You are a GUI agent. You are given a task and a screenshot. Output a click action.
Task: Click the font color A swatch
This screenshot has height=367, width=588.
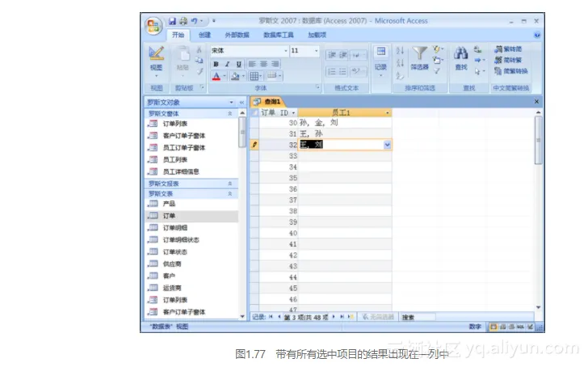tap(216, 76)
